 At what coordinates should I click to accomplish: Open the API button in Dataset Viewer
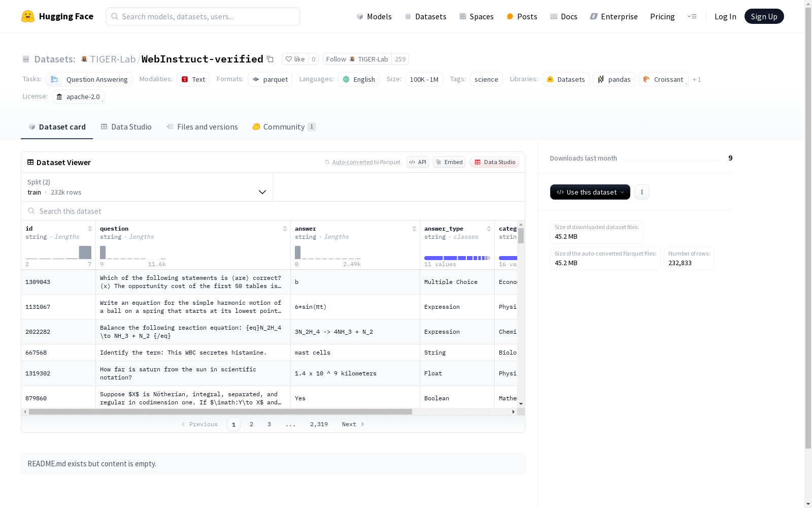point(418,162)
